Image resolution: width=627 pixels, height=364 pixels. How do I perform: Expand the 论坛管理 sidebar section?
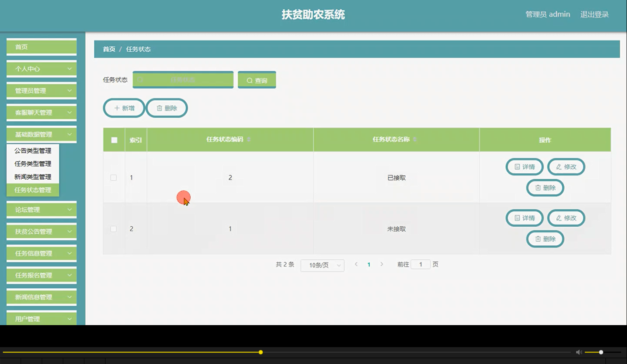41,210
